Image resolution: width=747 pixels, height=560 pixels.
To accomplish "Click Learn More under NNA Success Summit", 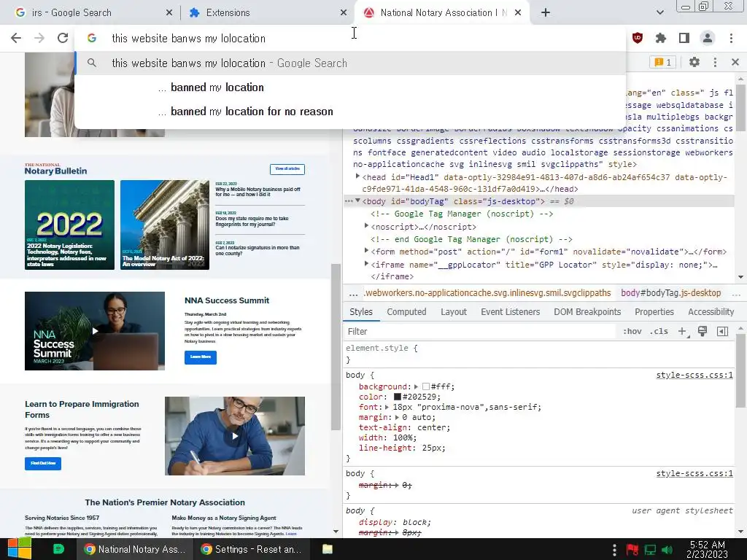I will point(201,357).
